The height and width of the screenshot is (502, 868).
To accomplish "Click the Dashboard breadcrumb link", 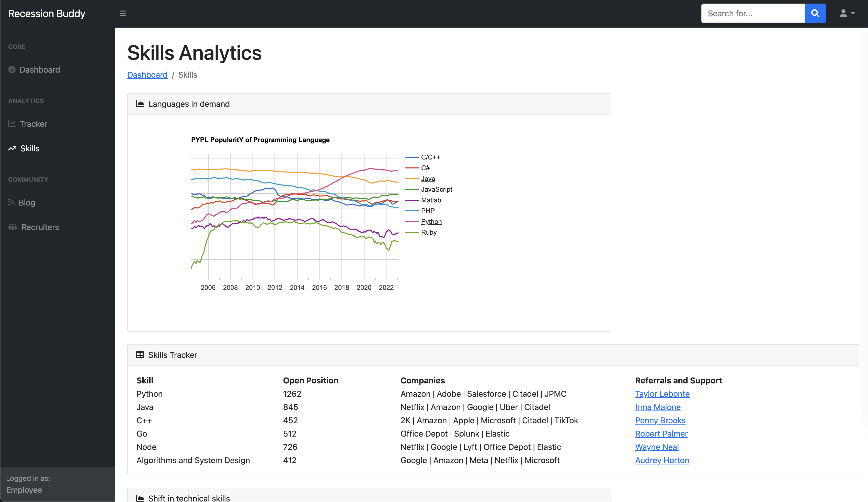I will click(x=147, y=75).
